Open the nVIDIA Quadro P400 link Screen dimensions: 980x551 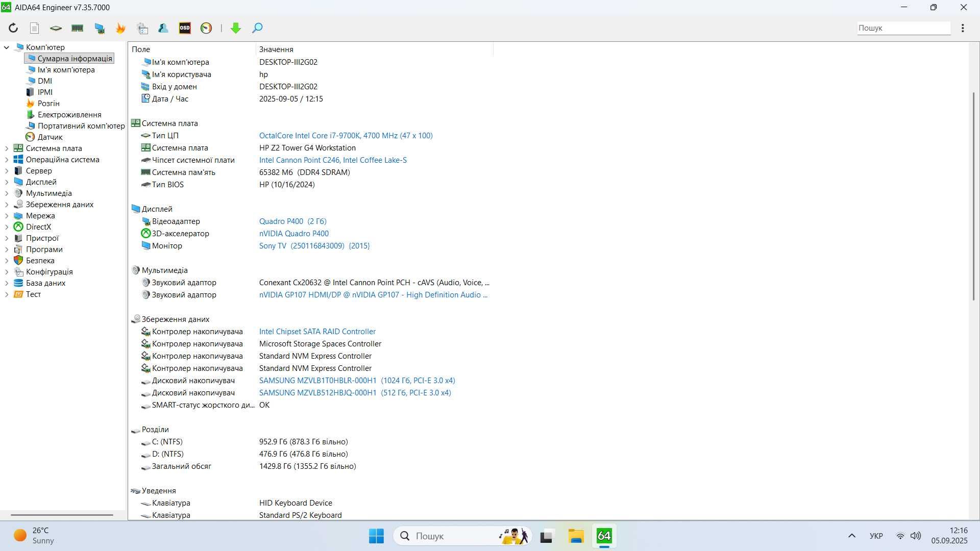[x=293, y=234]
